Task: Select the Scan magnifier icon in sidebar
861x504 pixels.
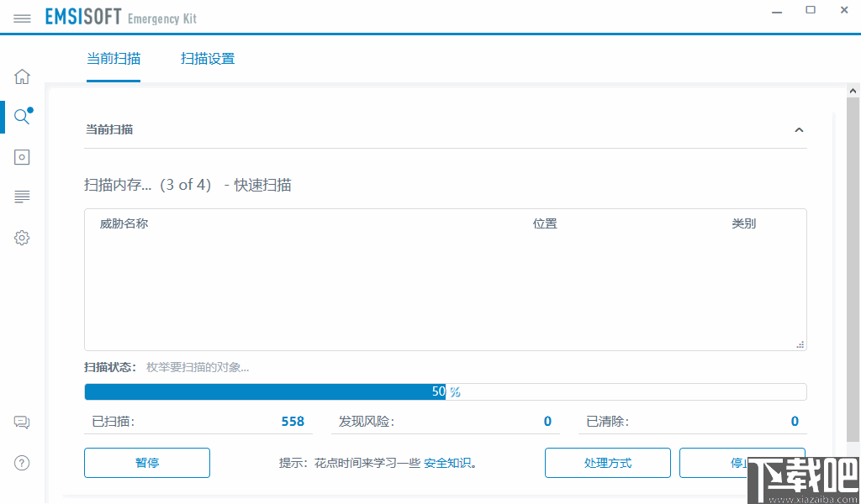Action: pos(22,117)
